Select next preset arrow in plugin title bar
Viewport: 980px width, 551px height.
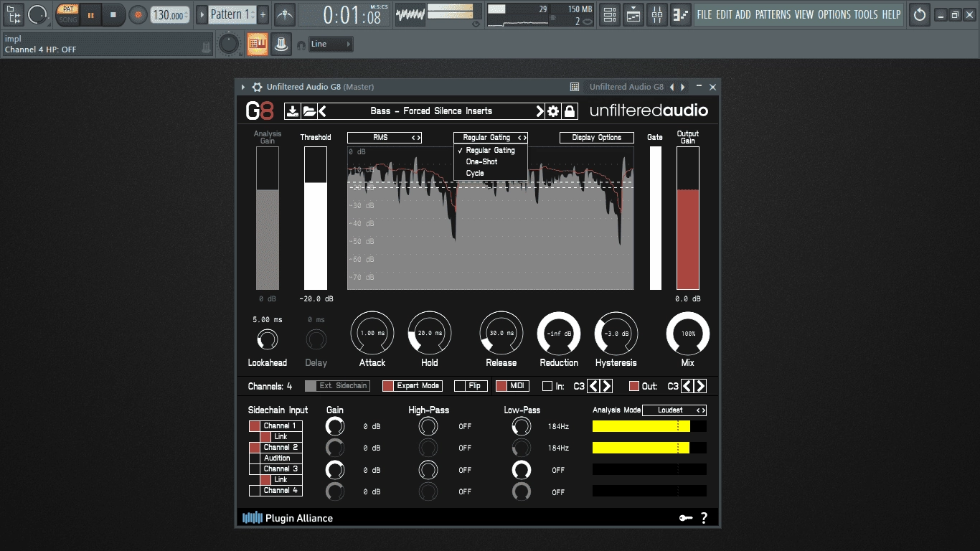682,87
